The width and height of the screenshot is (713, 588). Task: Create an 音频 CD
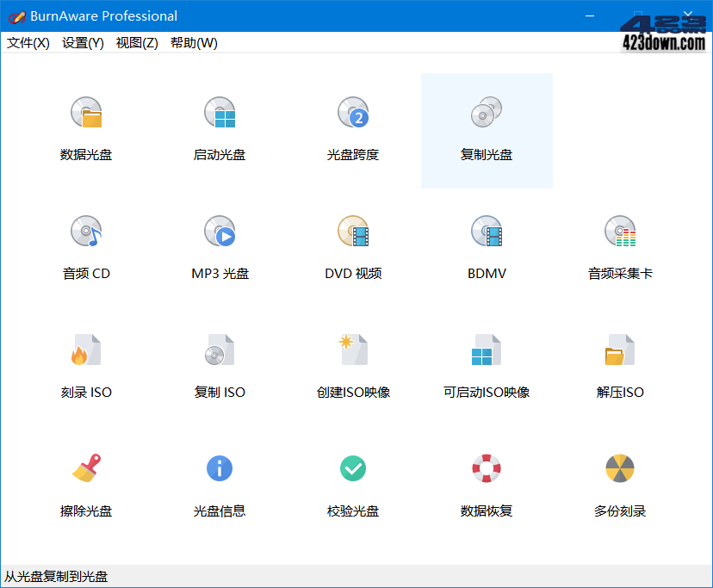coord(85,248)
